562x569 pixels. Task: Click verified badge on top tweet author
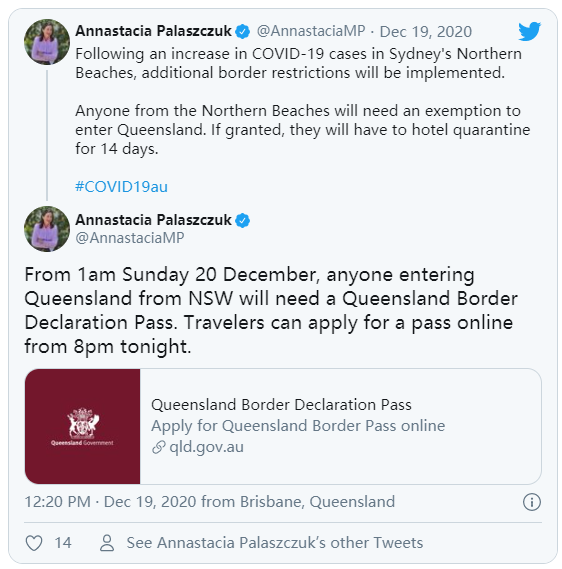tap(242, 32)
